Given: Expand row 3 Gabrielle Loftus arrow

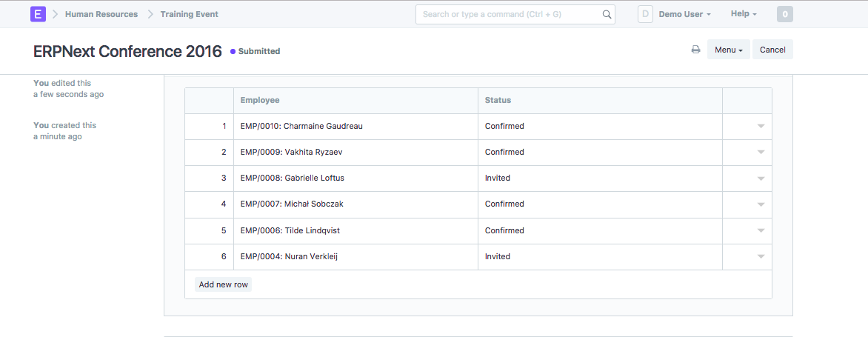Looking at the screenshot, I should [761, 178].
